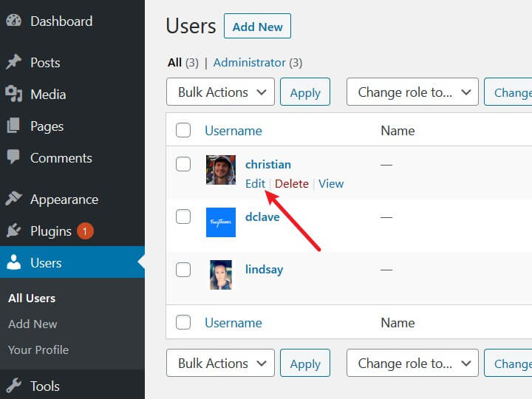The height and width of the screenshot is (399, 532).
Task: Open the bottom Bulk Actions dropdown
Action: click(x=220, y=363)
